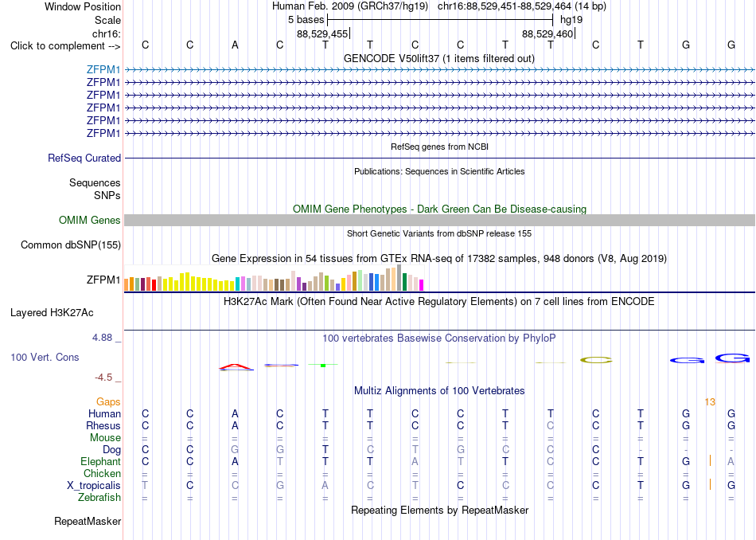Click the Common dbSNP(155) track label
The width and height of the screenshot is (756, 540).
pyautogui.click(x=71, y=245)
